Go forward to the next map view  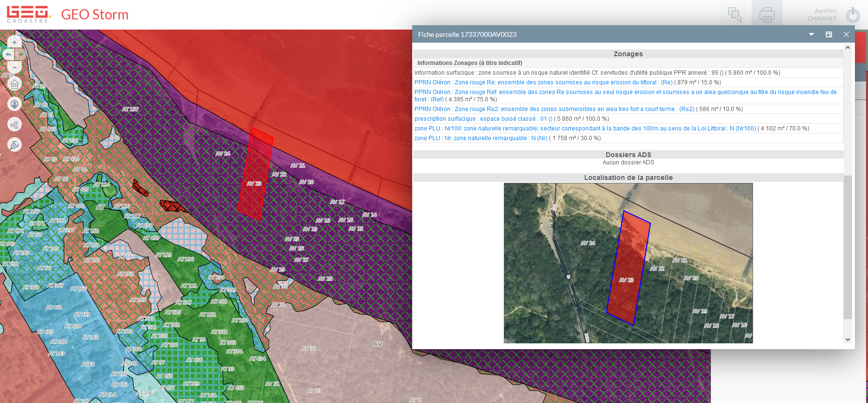tap(21, 54)
